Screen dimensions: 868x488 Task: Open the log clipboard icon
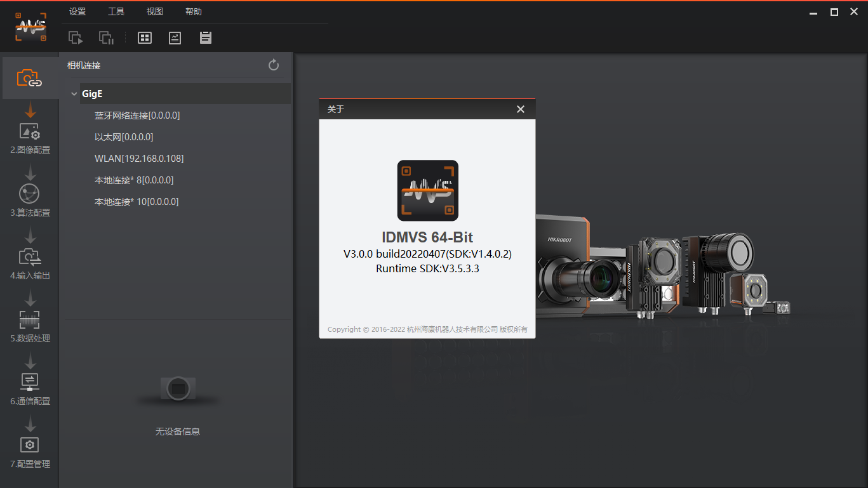205,38
